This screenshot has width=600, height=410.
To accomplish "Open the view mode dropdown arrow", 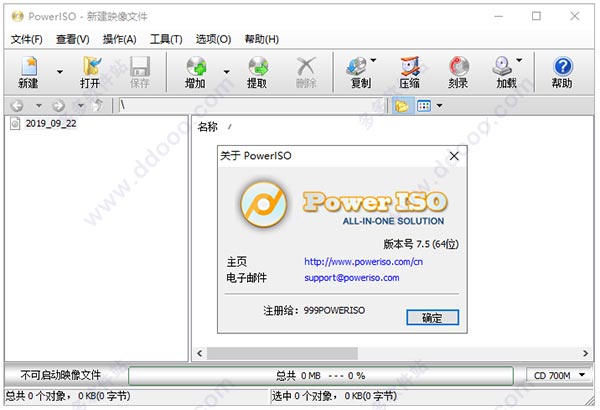I will 439,106.
